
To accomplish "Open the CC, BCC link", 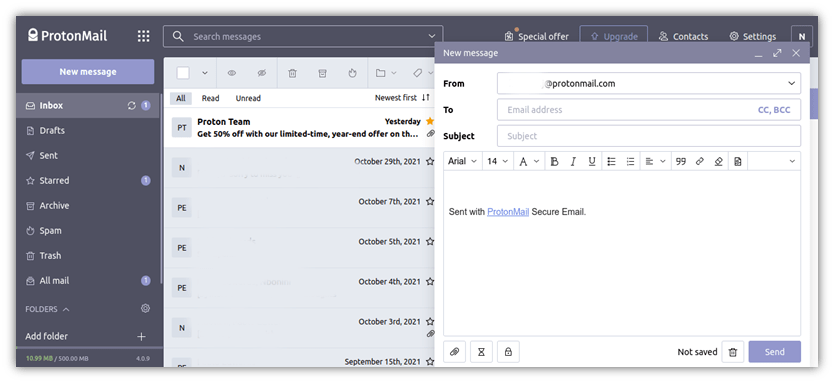I will click(x=774, y=110).
